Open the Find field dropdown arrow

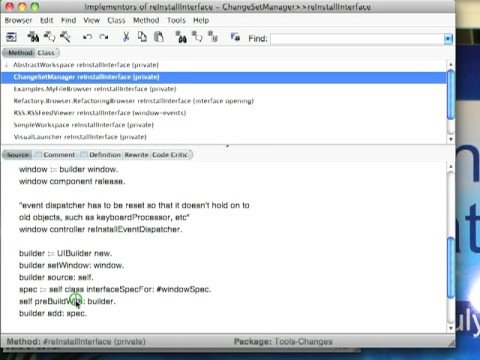448,39
